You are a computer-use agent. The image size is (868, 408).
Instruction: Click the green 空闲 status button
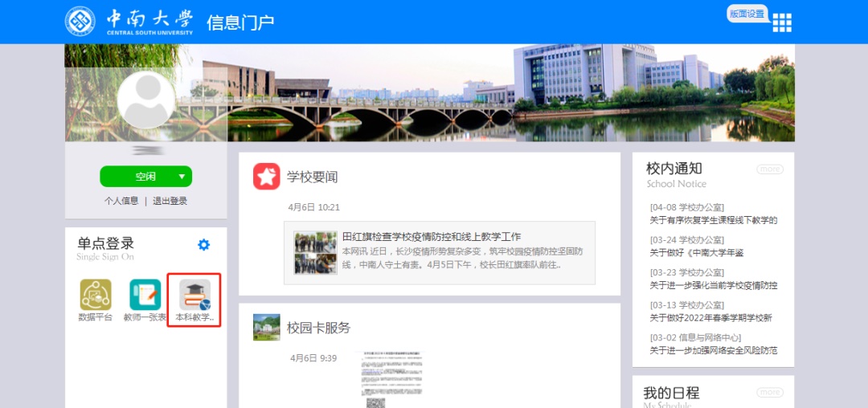click(145, 177)
